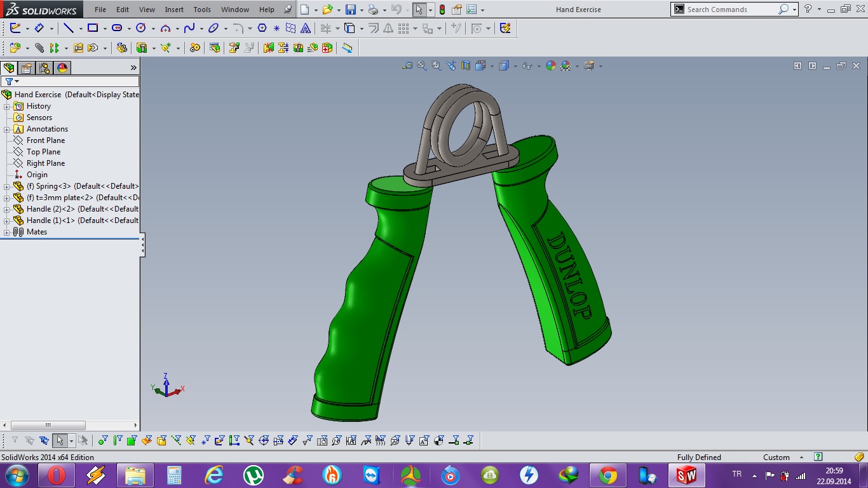The height and width of the screenshot is (488, 868).
Task: Open the Display Style dropdown arrow
Action: 515,65
